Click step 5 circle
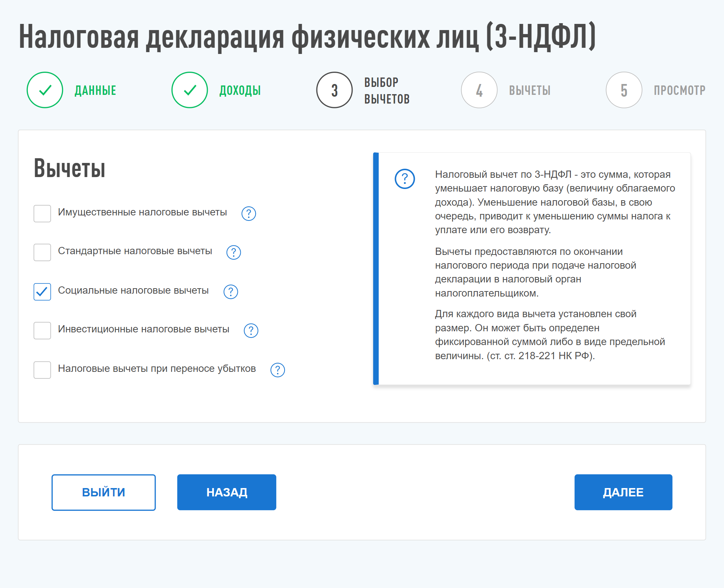The width and height of the screenshot is (724, 588). click(624, 90)
